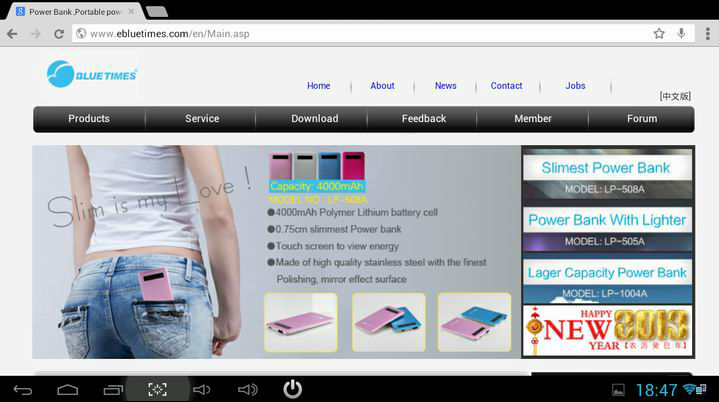Open the Products menu
Screen dimensions: 719x402
89,119
